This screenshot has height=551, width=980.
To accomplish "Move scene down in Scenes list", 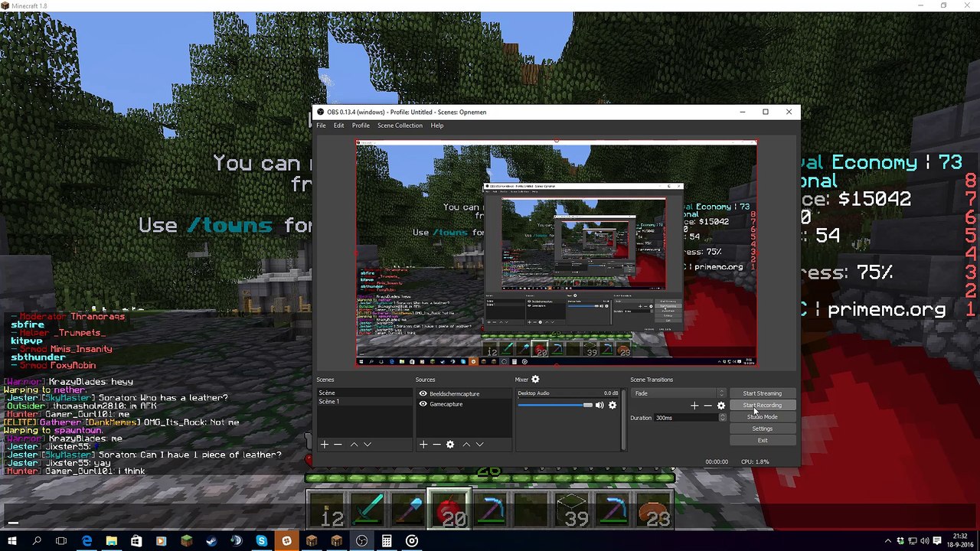I will pyautogui.click(x=367, y=444).
